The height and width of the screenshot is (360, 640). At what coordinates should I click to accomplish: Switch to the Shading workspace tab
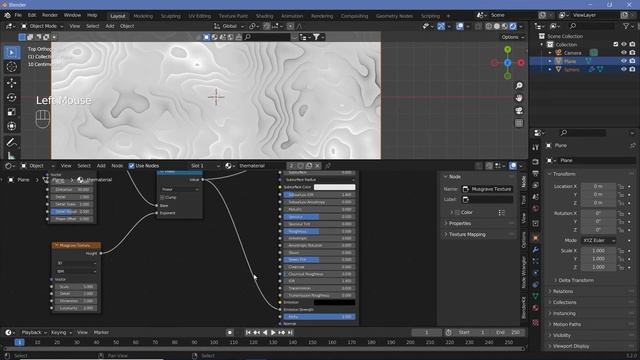click(x=264, y=16)
